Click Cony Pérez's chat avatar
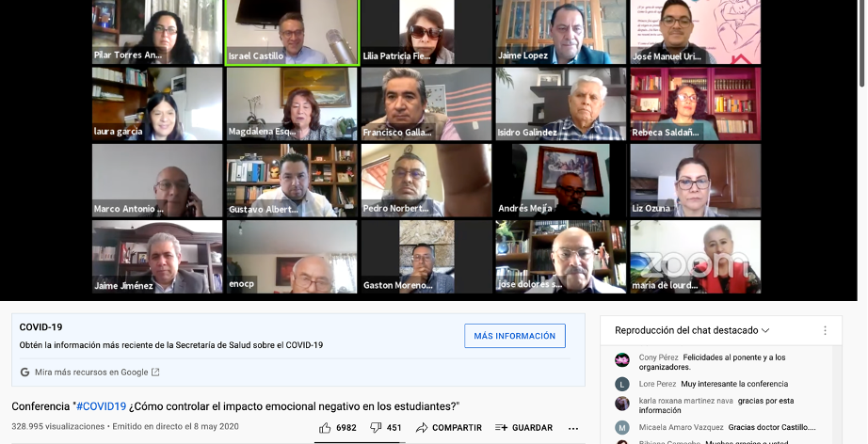 tap(622, 359)
